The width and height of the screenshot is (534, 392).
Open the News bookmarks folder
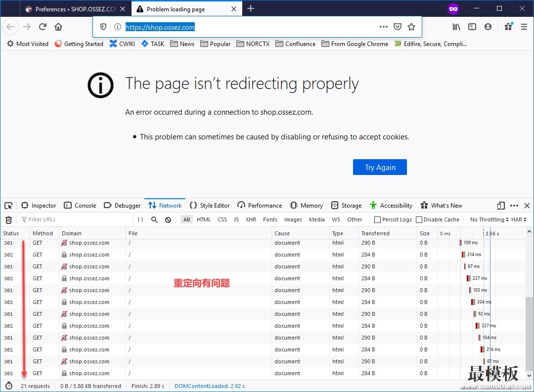click(x=182, y=44)
